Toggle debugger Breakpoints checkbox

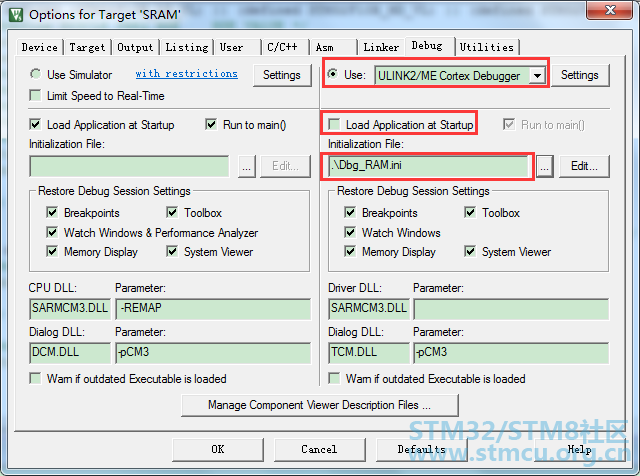[350, 212]
